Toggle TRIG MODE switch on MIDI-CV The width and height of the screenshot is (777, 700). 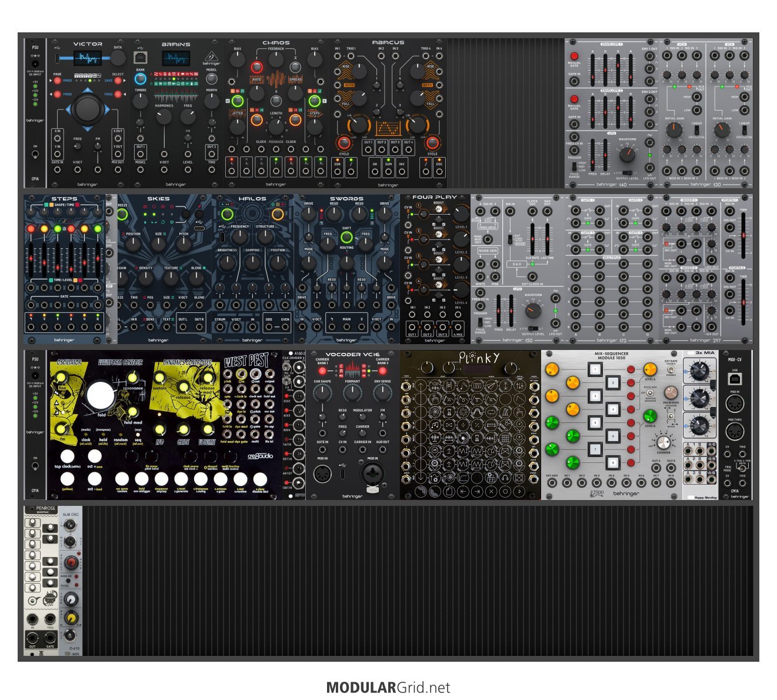(x=742, y=468)
